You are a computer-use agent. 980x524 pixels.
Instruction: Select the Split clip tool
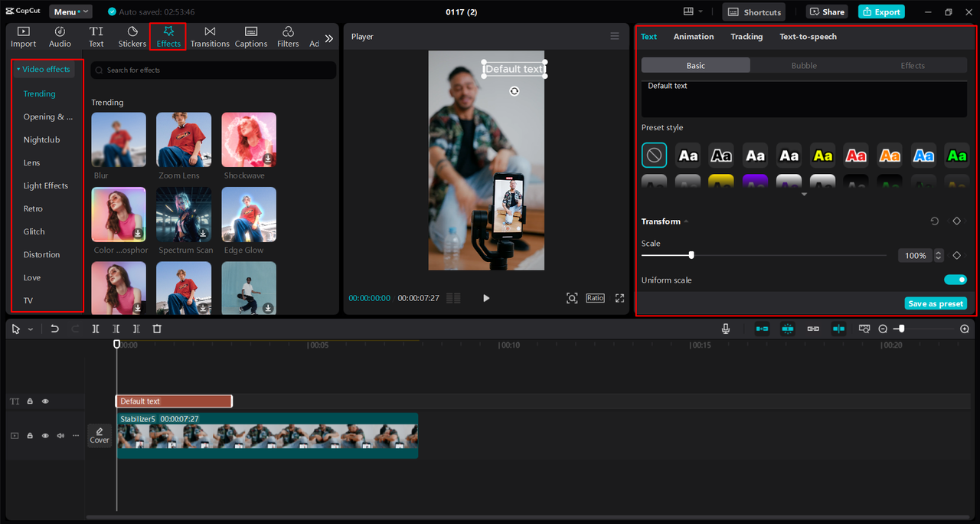[x=96, y=329]
